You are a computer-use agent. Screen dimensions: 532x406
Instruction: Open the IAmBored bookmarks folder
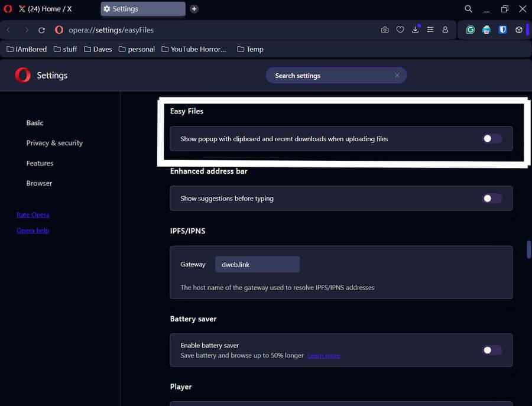pyautogui.click(x=27, y=49)
